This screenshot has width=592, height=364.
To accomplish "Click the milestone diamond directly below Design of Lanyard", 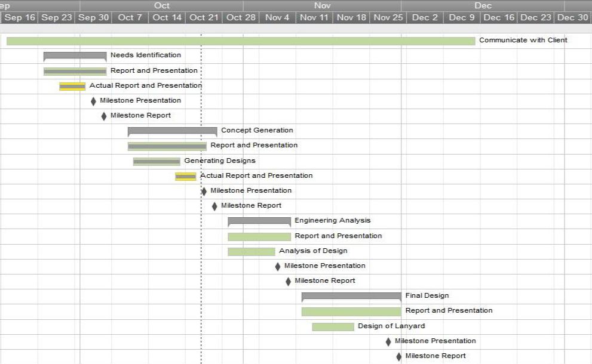I will point(388,342).
